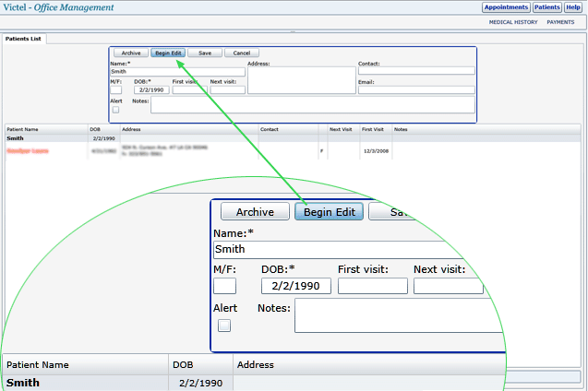Open the Help page

573,7
